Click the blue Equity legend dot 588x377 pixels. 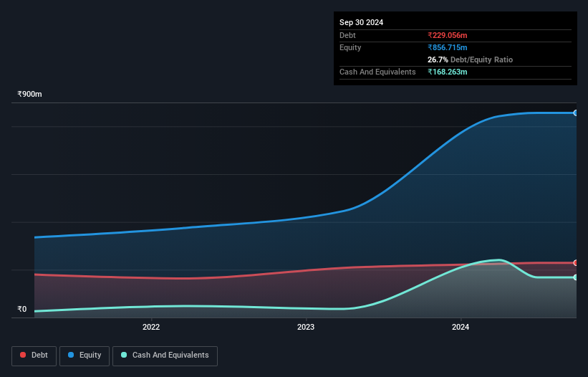[71, 355]
